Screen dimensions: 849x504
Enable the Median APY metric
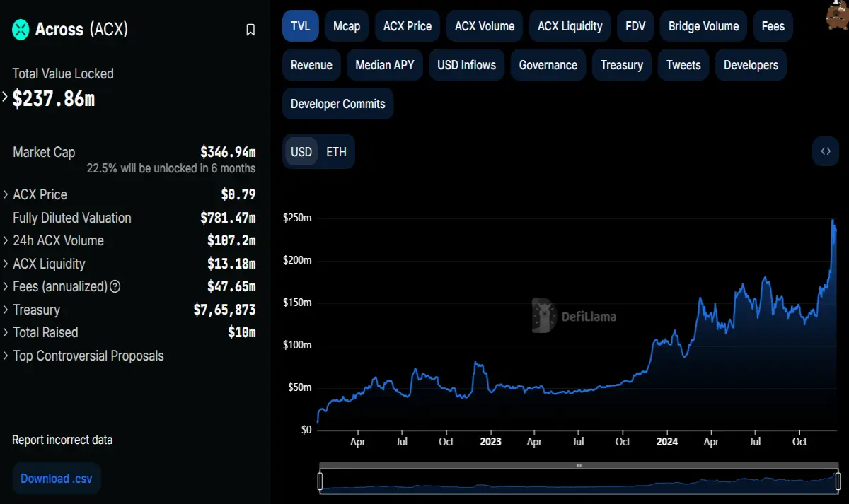pos(385,65)
